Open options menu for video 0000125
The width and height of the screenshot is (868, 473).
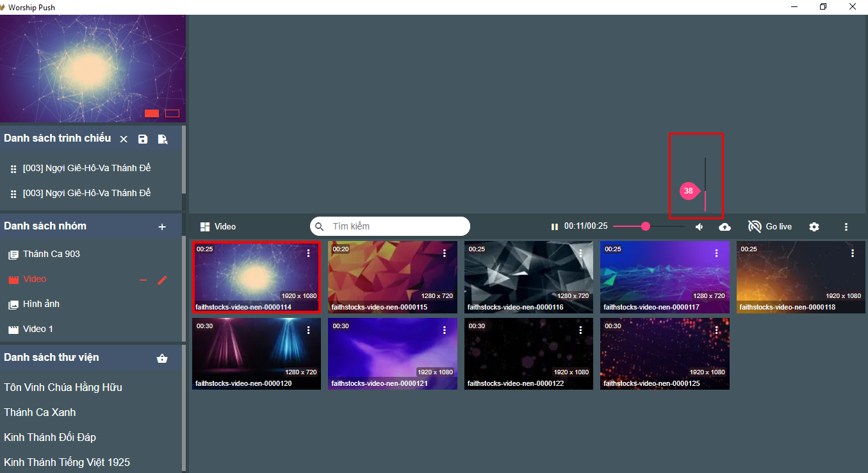pos(717,330)
